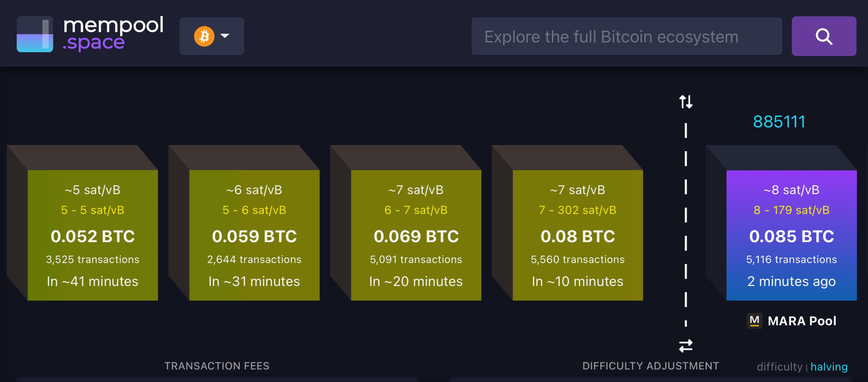Switch to the halving tab
Viewport: 868px width, 382px height.
[829, 367]
